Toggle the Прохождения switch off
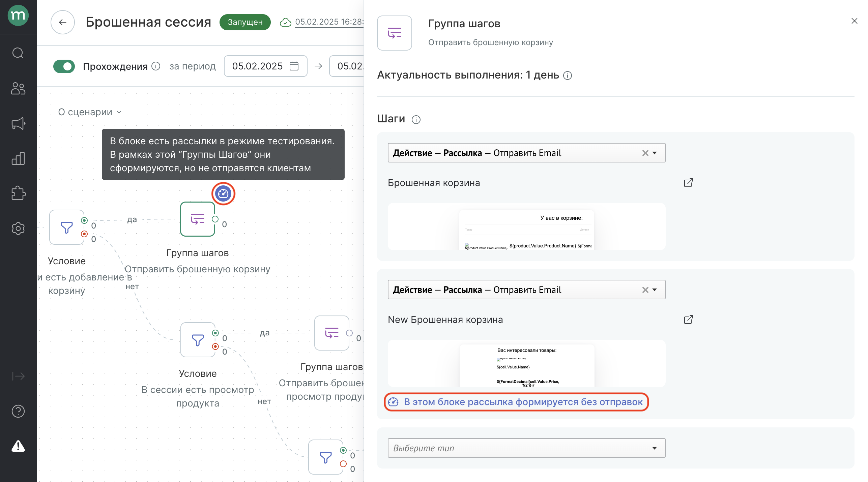868x482 pixels. [64, 66]
